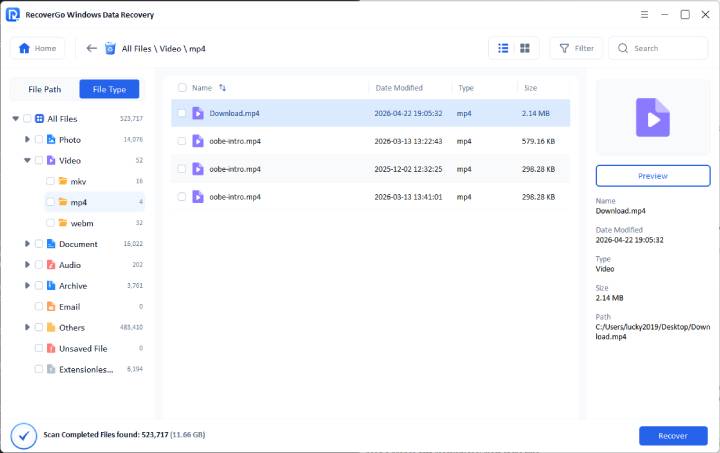Screen dimensions: 720x453
Task: Click the Unsaved File icon
Action: [x=51, y=348]
